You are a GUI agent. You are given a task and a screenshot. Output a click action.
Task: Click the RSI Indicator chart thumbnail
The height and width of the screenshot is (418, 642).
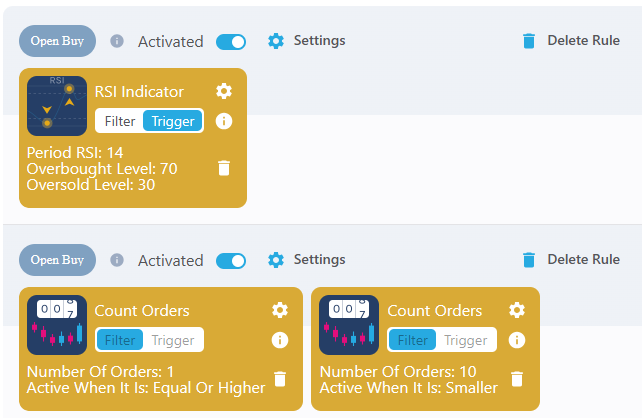57,106
